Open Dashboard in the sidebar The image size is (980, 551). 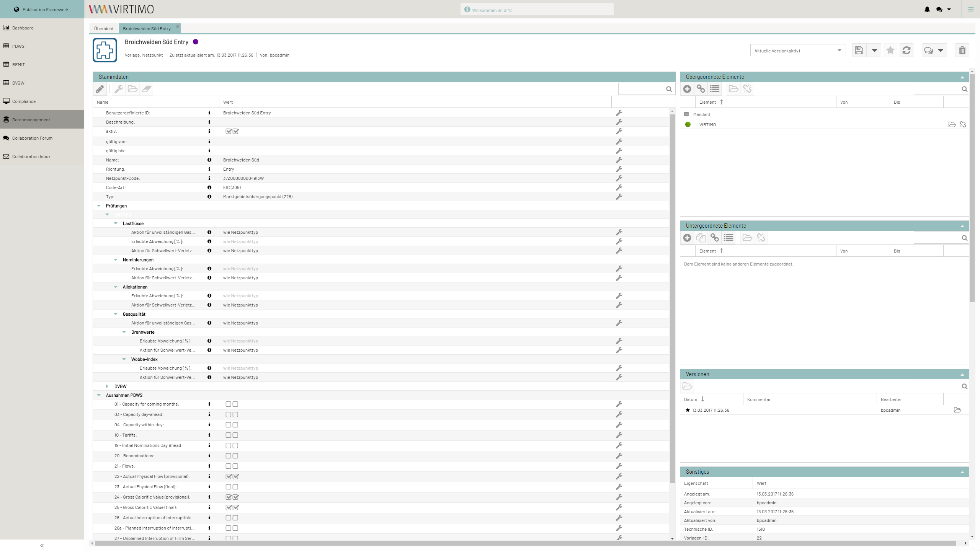42,28
